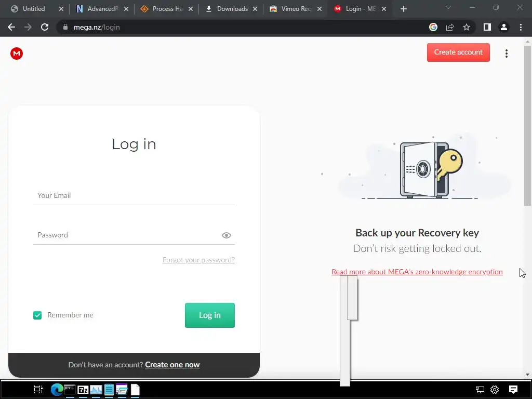Switch to the Process Ha tab
The height and width of the screenshot is (399, 532).
[x=164, y=9]
